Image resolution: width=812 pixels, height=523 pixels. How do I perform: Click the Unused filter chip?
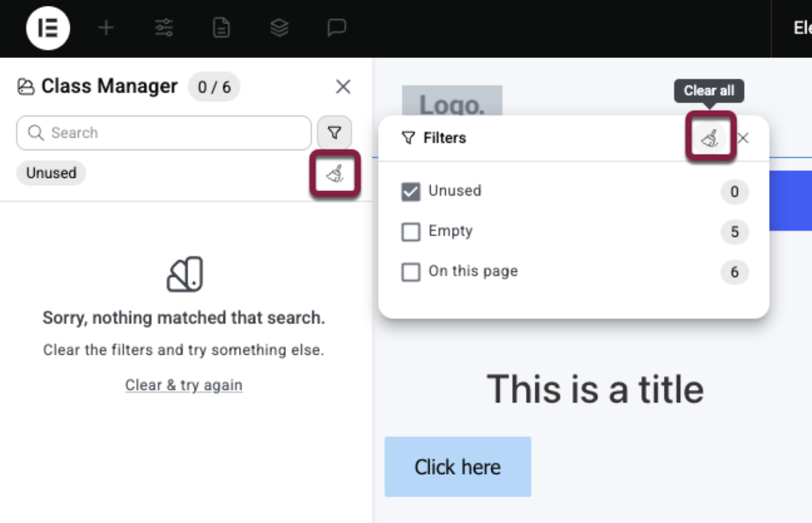[51, 173]
